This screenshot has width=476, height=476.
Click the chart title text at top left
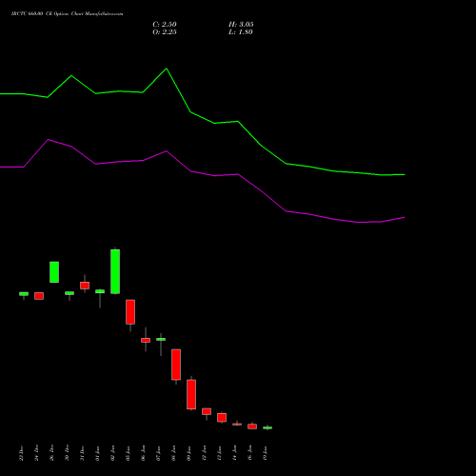67,13
